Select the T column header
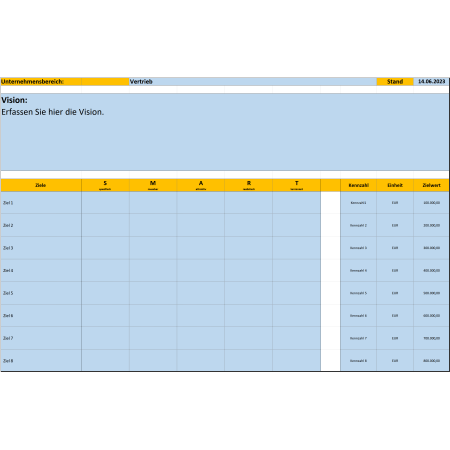This screenshot has height=450, width=450. click(296, 185)
